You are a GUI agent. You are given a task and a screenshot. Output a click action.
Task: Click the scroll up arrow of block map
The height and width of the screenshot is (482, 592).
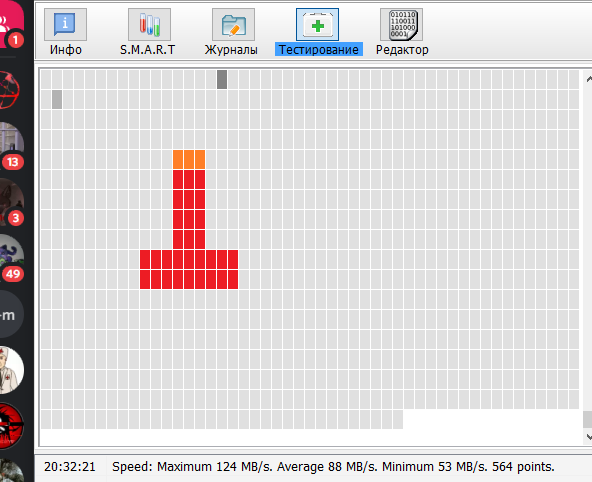pyautogui.click(x=588, y=79)
